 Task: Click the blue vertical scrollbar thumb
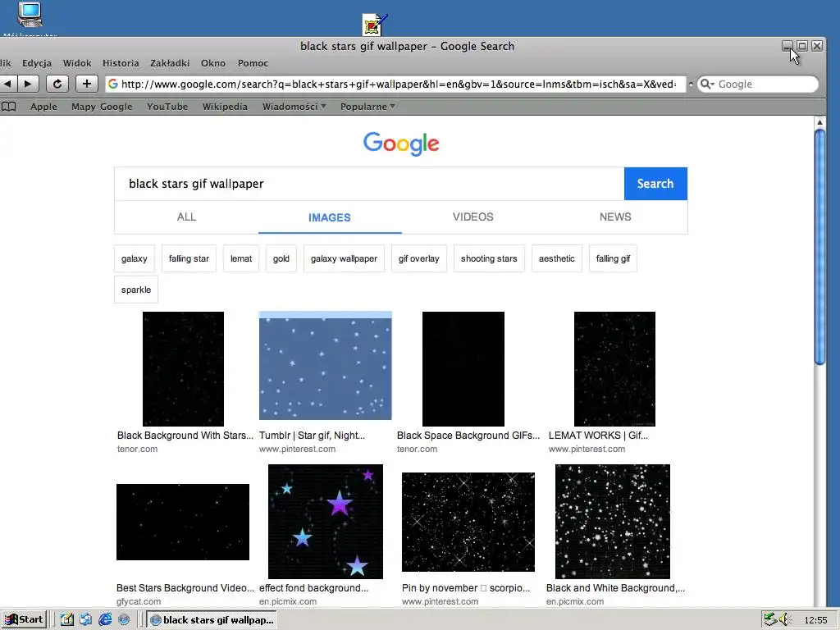click(x=819, y=248)
